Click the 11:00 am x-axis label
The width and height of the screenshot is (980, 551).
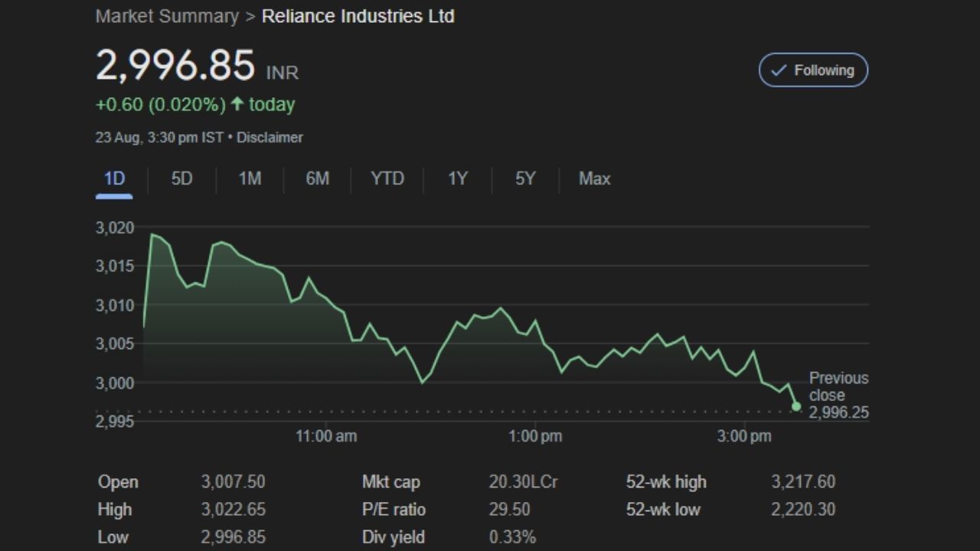coord(326,437)
